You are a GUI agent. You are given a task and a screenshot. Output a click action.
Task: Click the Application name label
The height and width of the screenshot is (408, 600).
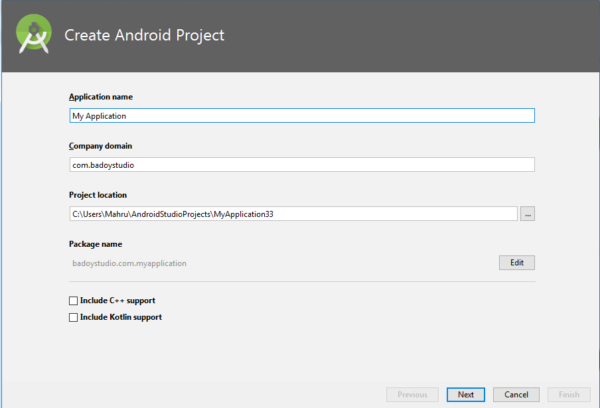(100, 97)
